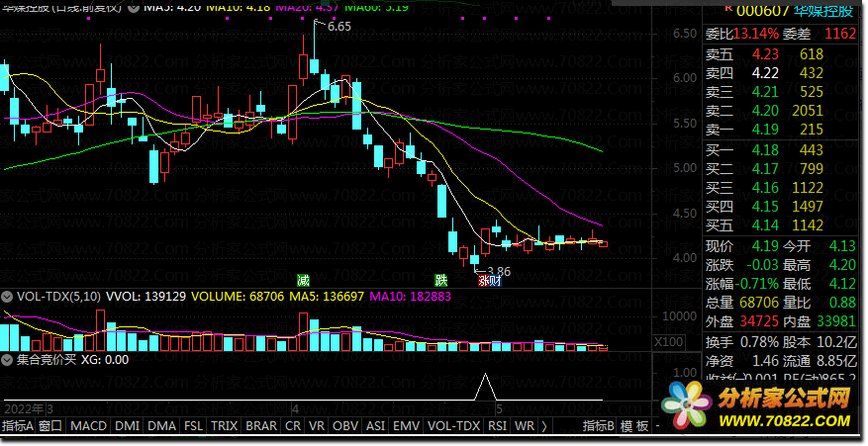Select the 卖一 4.19 order row
The width and height of the screenshot is (868, 446).
(781, 130)
